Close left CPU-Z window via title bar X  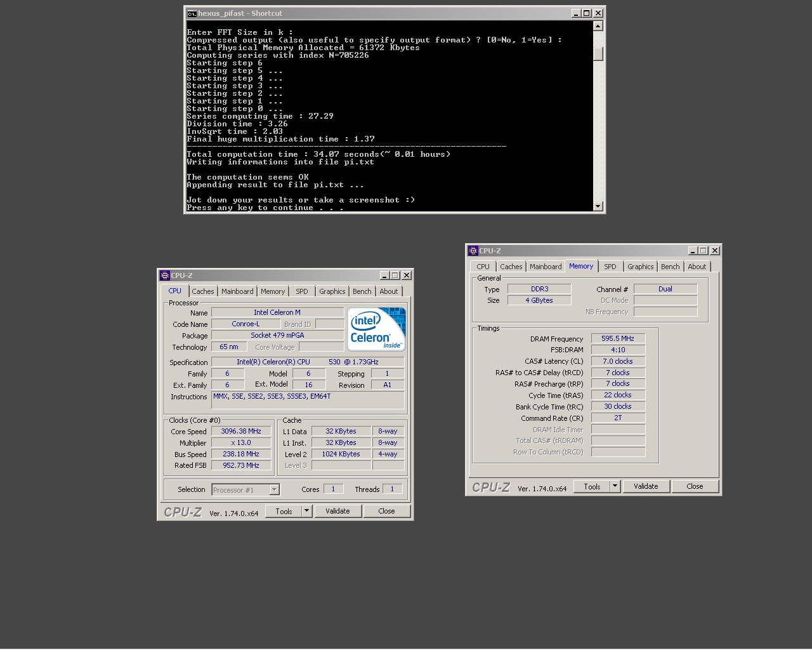coord(407,275)
